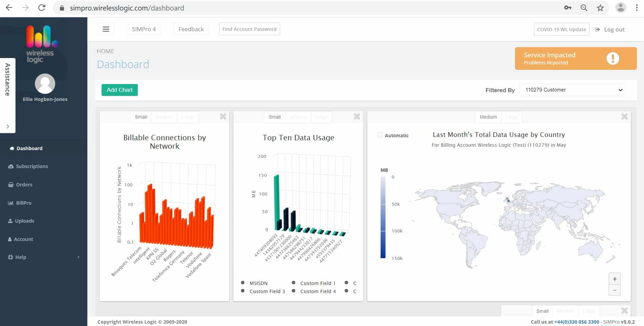The width and height of the screenshot is (644, 326).
Task: Select Medium size on Billable Connections chart
Action: click(x=164, y=117)
